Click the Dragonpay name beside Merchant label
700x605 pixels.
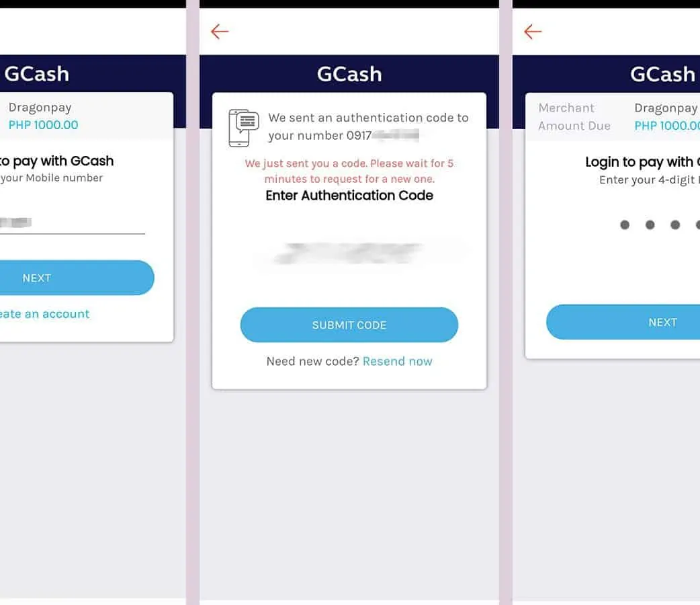[666, 108]
